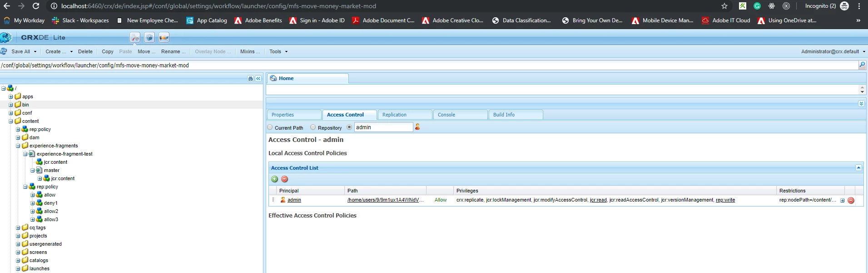
Task: Open the admin principal link in ACL row
Action: pyautogui.click(x=294, y=200)
